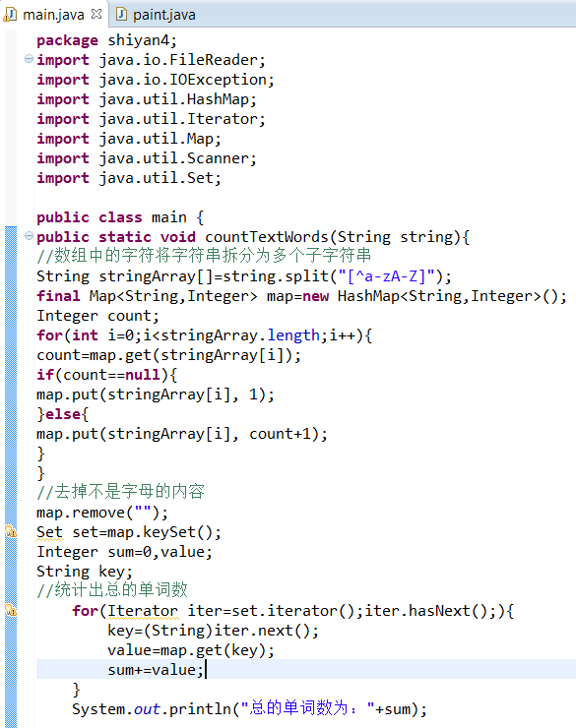Click the 'Integer sum=0,value;' line
The width and height of the screenshot is (576, 728).
click(x=124, y=553)
